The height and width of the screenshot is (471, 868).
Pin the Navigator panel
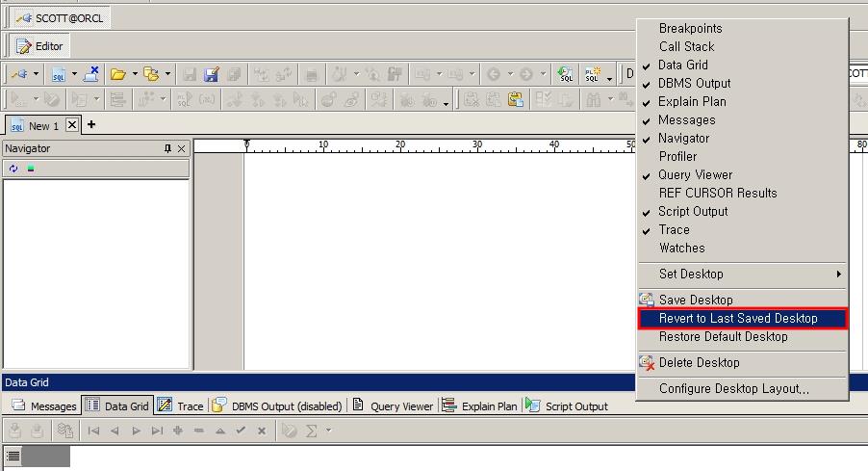click(x=167, y=148)
